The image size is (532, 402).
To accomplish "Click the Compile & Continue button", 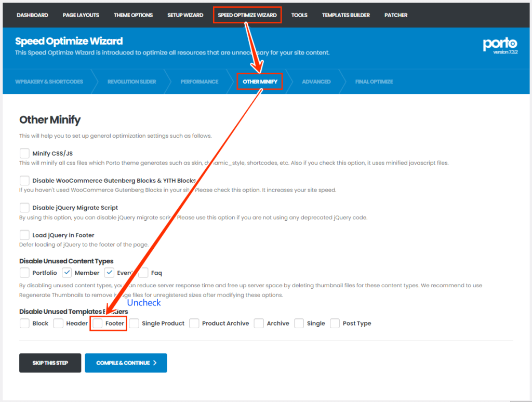I will 126,363.
